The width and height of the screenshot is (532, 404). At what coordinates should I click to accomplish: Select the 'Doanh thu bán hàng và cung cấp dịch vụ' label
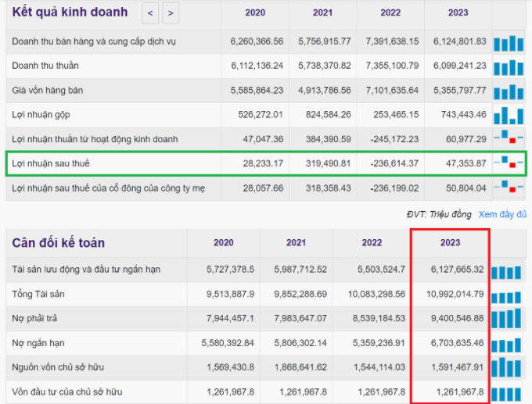[x=94, y=41]
